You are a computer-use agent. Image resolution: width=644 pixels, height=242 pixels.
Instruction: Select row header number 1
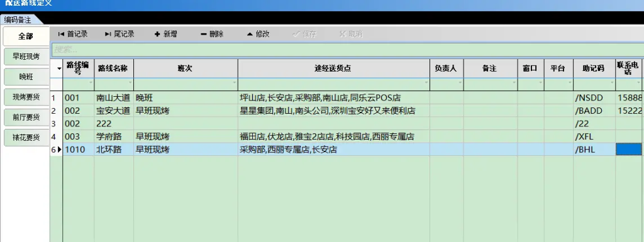tap(56, 97)
